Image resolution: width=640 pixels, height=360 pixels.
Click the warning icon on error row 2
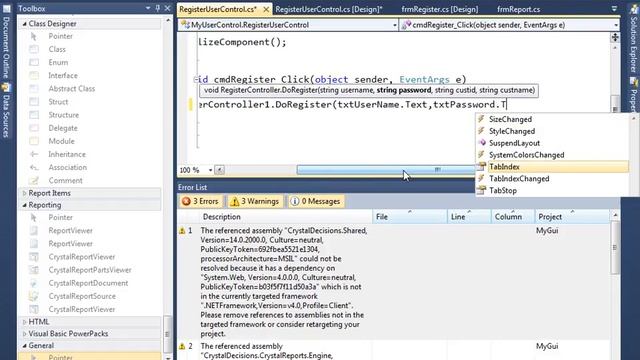coord(182,346)
